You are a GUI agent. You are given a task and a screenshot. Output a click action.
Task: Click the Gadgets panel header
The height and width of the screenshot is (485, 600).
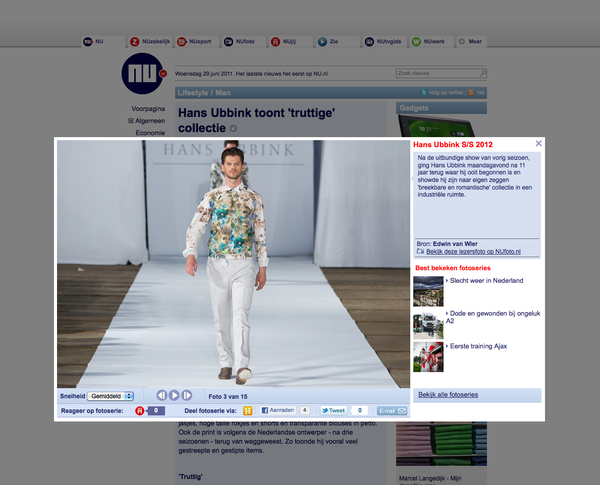tap(441, 108)
